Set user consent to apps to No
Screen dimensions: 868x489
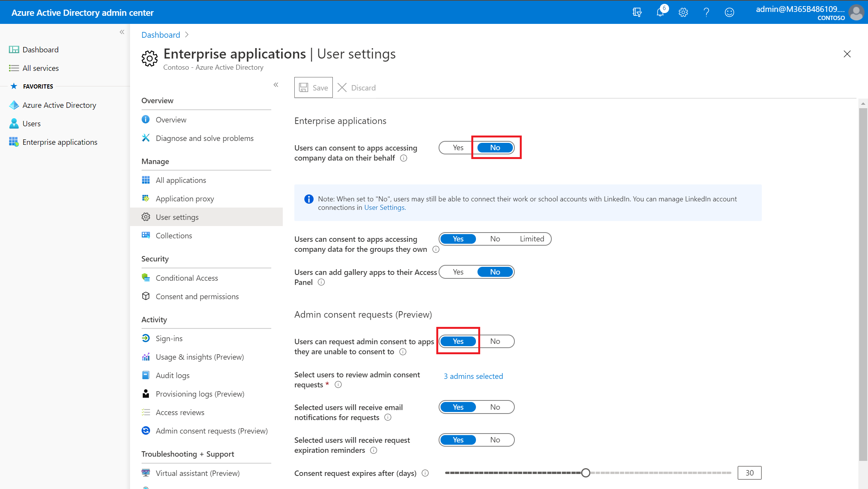click(x=495, y=147)
